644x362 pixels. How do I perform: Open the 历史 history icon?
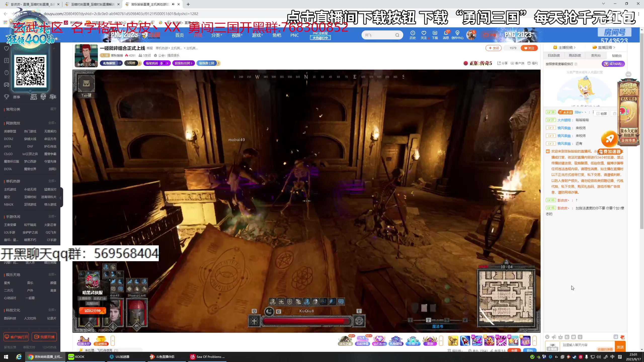click(413, 35)
